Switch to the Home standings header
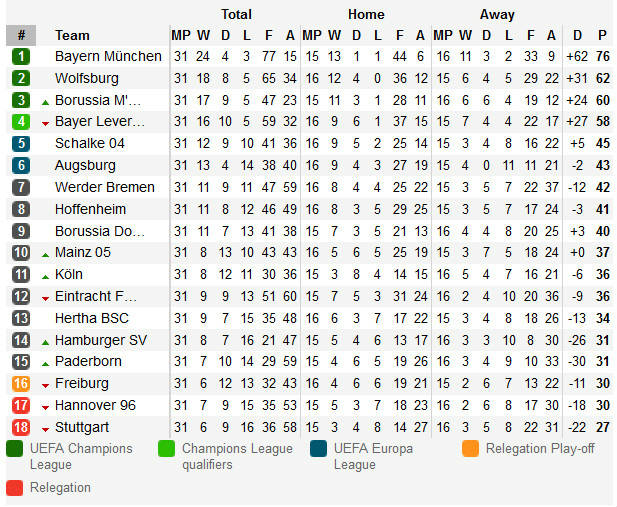 366,14
